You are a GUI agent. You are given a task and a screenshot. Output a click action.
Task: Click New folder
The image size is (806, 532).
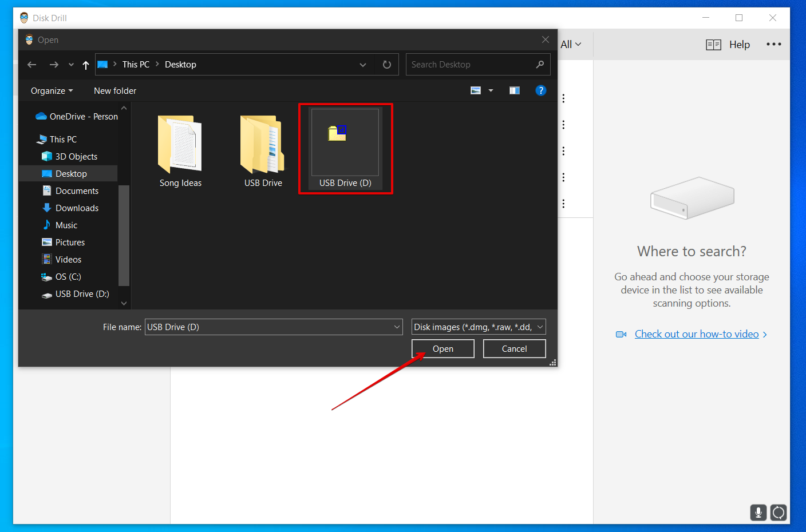pyautogui.click(x=115, y=91)
